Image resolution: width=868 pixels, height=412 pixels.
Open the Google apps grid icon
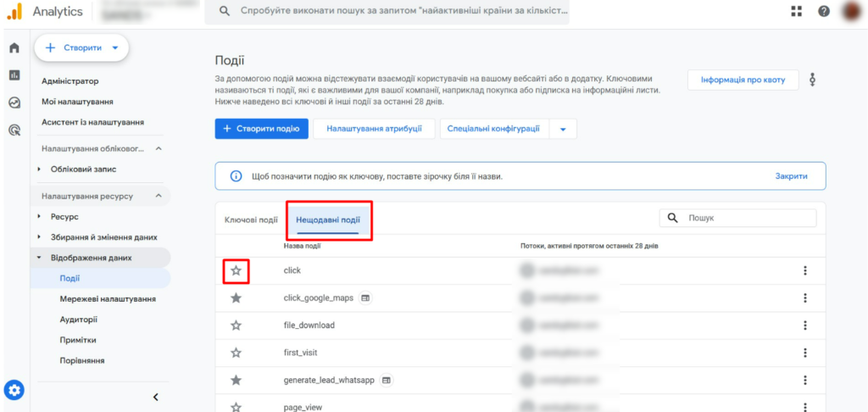point(796,11)
